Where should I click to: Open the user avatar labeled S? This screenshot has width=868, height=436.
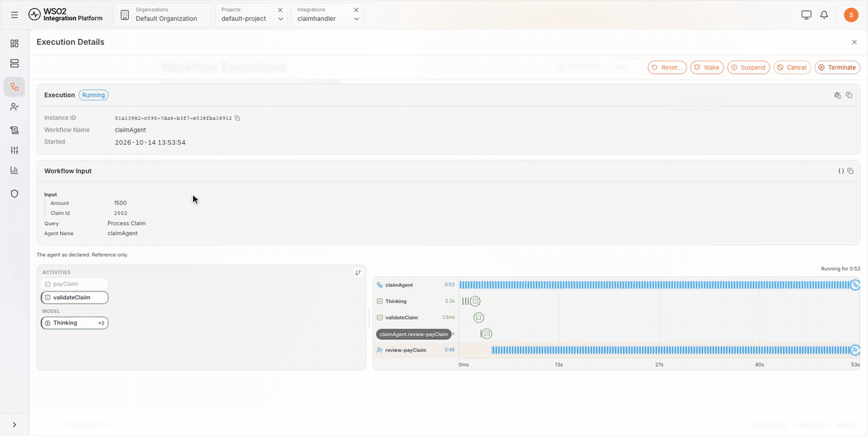851,14
